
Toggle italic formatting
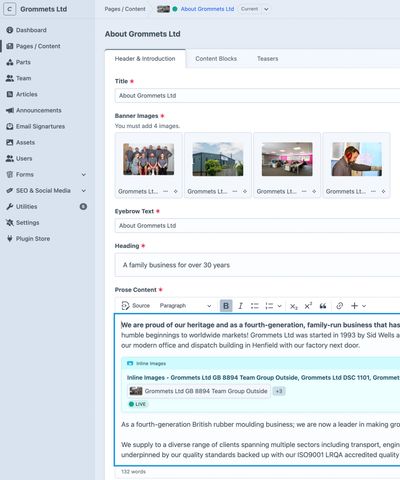(240, 306)
